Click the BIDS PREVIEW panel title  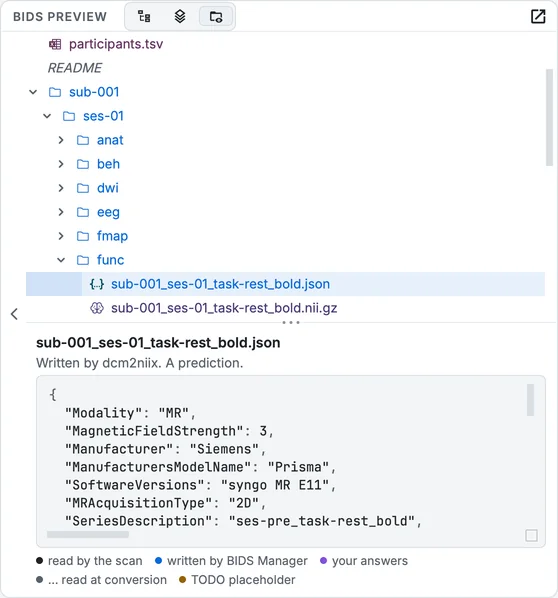[60, 17]
